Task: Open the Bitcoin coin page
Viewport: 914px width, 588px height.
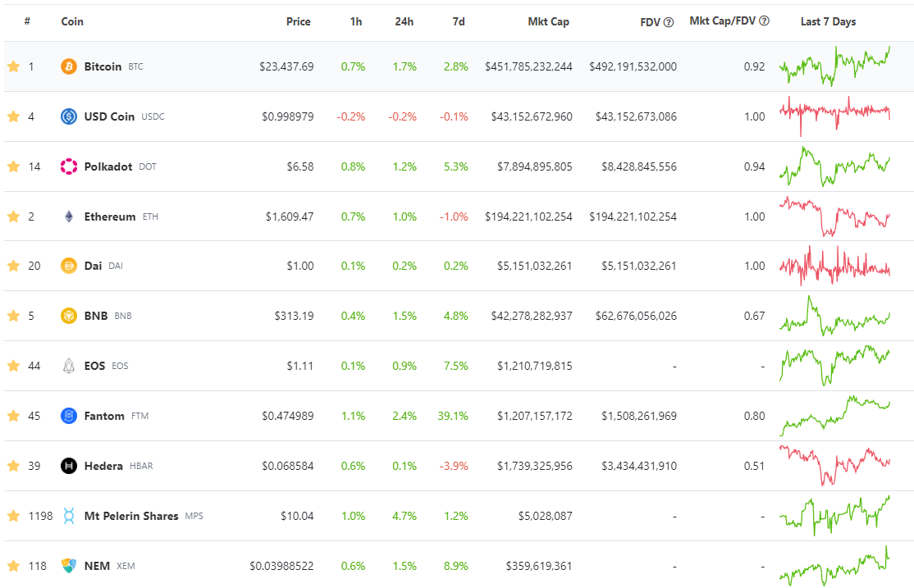Action: 103,66
